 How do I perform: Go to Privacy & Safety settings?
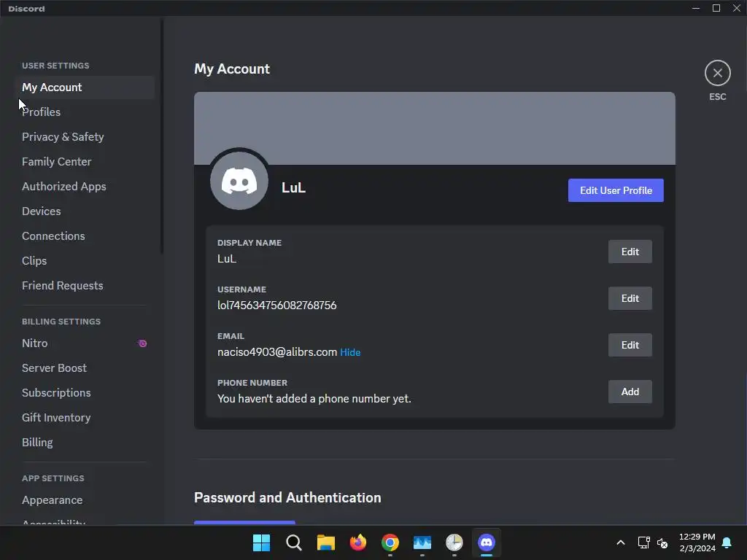tap(85, 136)
